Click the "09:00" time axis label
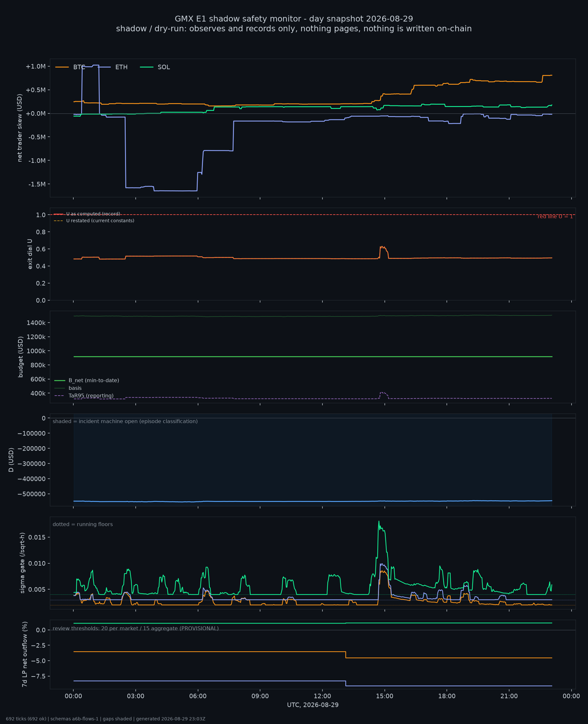588x724 pixels. pos(260,696)
